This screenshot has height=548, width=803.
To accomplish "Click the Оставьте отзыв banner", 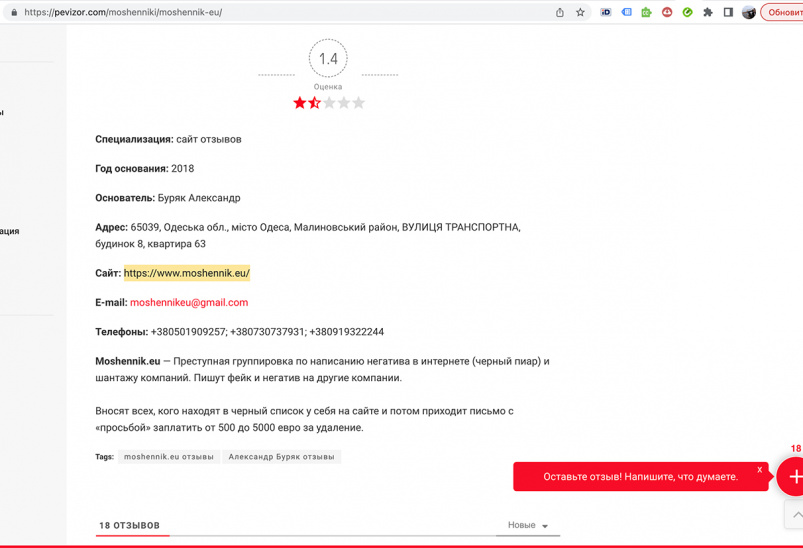I will 641,477.
